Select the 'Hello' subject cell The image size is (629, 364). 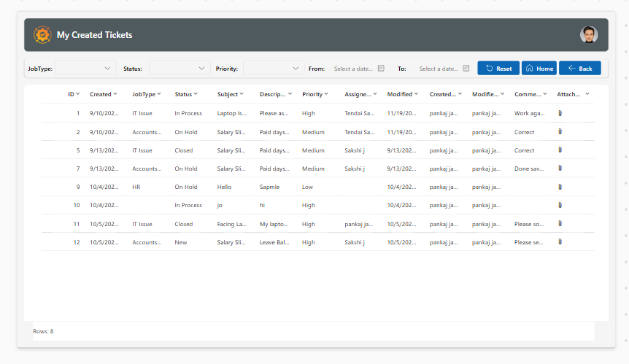point(224,187)
